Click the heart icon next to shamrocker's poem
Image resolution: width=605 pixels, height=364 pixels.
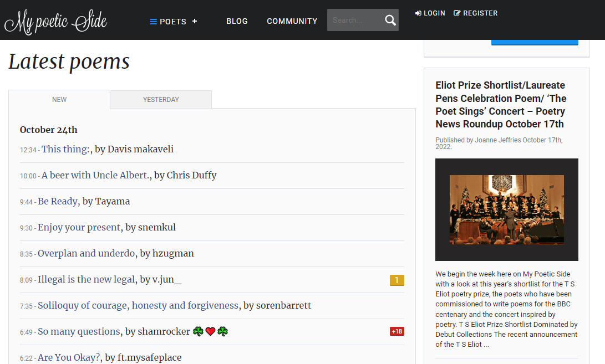click(x=210, y=331)
